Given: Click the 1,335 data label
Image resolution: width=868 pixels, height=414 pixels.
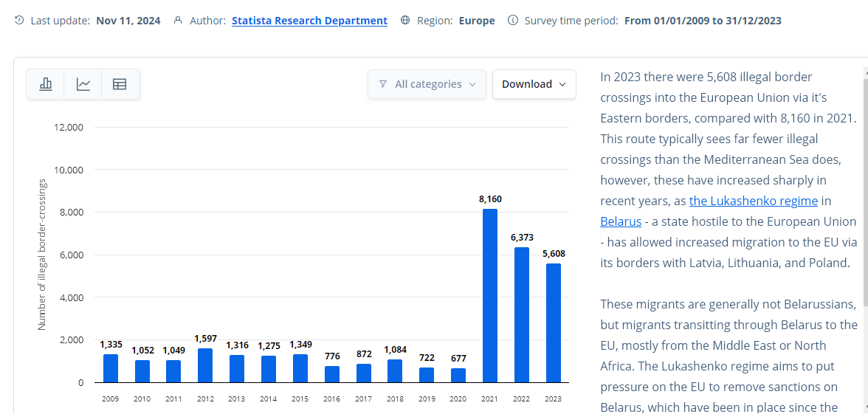Looking at the screenshot, I should pyautogui.click(x=111, y=345).
